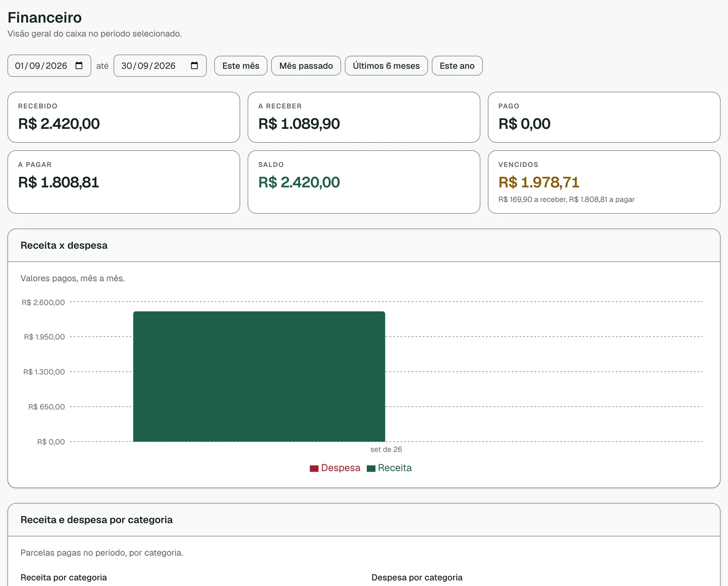The height and width of the screenshot is (586, 728).
Task: Click the R$ 2.600,00 axis label
Action: tap(43, 303)
